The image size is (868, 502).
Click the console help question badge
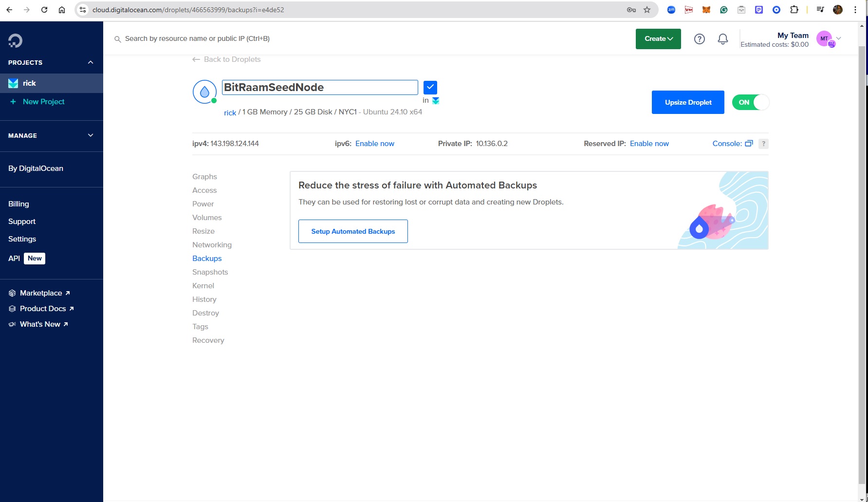tap(763, 144)
